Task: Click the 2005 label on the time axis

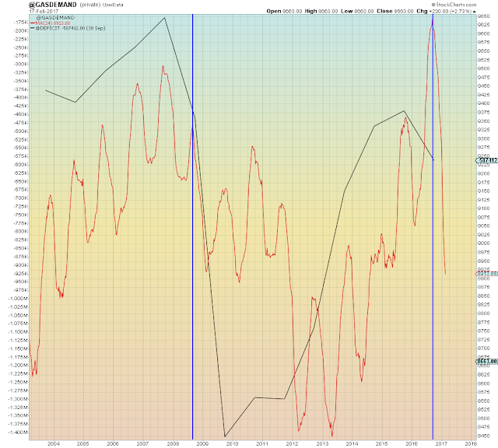Action: (x=83, y=444)
